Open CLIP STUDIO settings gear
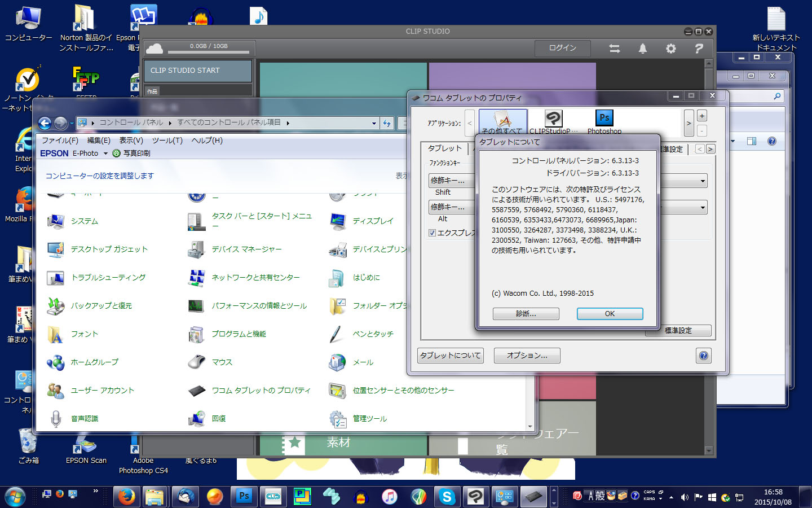 (x=670, y=49)
